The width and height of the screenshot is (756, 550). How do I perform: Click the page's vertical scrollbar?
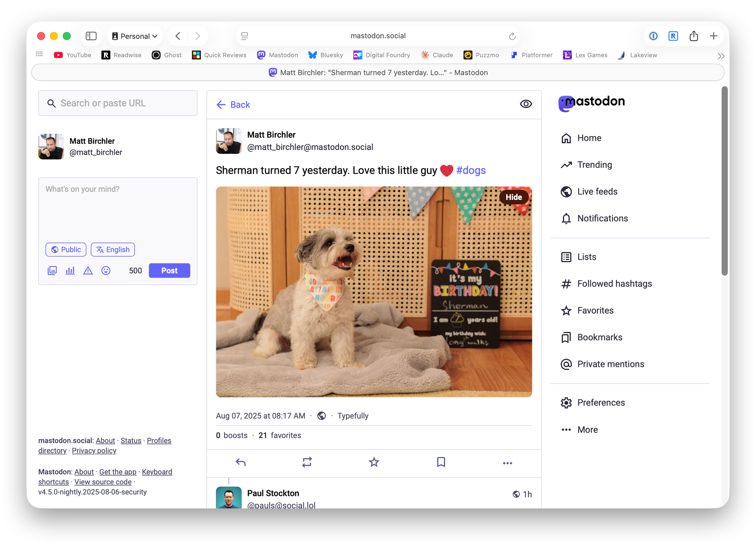point(724,181)
